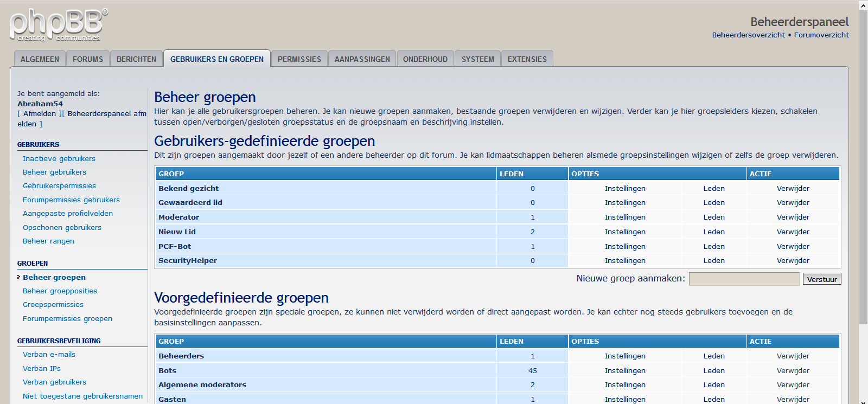Open Instellingen for Bekend gezicht group

[x=625, y=188]
